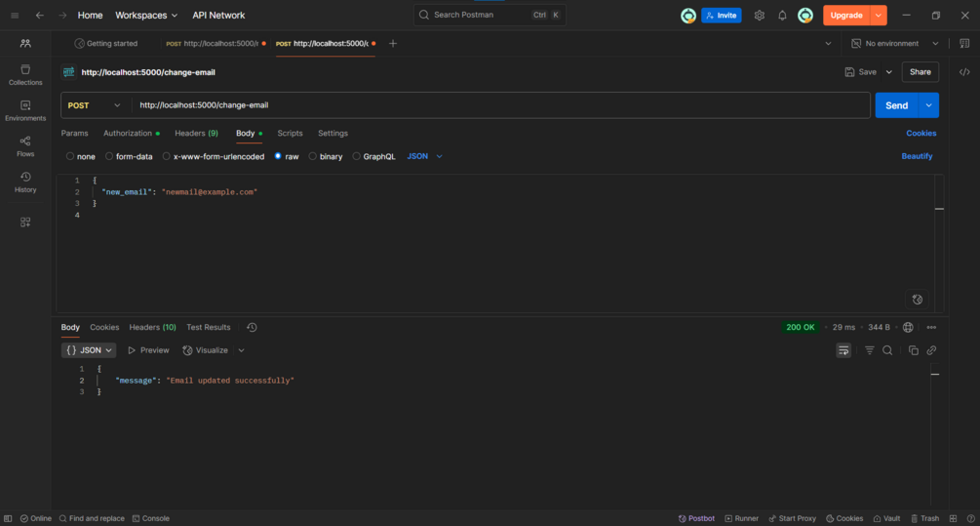Click the blue Invite button
980x526 pixels.
tap(722, 15)
